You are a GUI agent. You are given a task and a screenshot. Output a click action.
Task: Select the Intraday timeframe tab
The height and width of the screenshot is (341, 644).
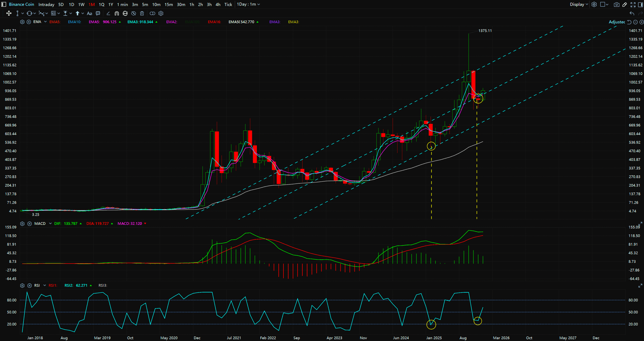(46, 4)
